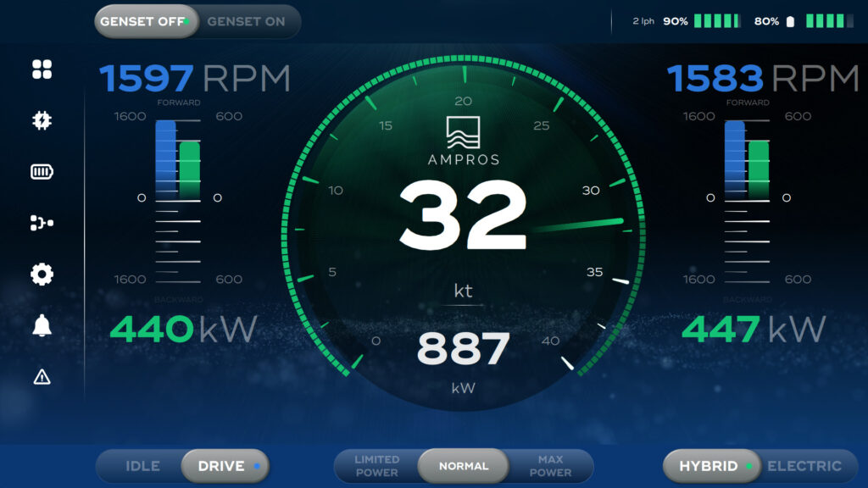Open warnings triangle alert icon
Viewport: 868px width, 488px height.
click(x=42, y=377)
